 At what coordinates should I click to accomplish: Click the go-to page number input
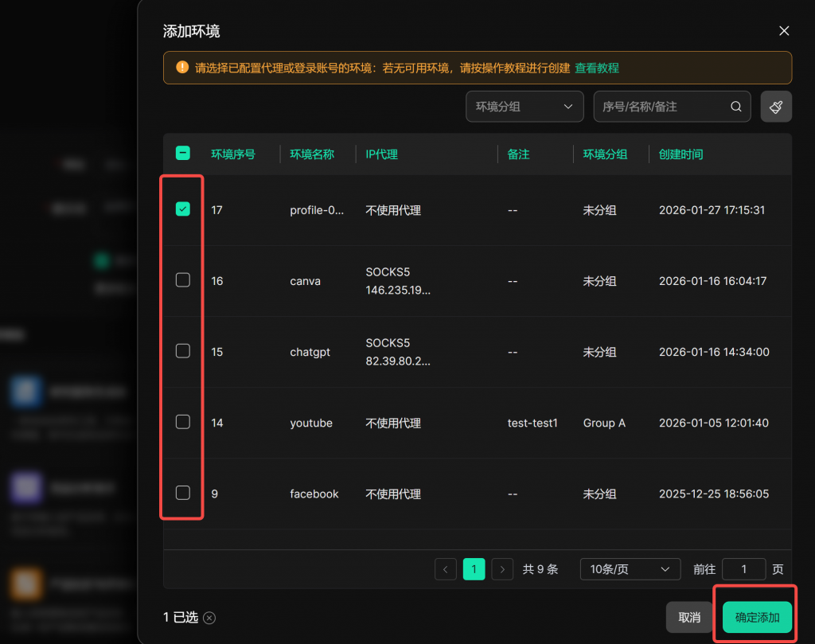743,569
